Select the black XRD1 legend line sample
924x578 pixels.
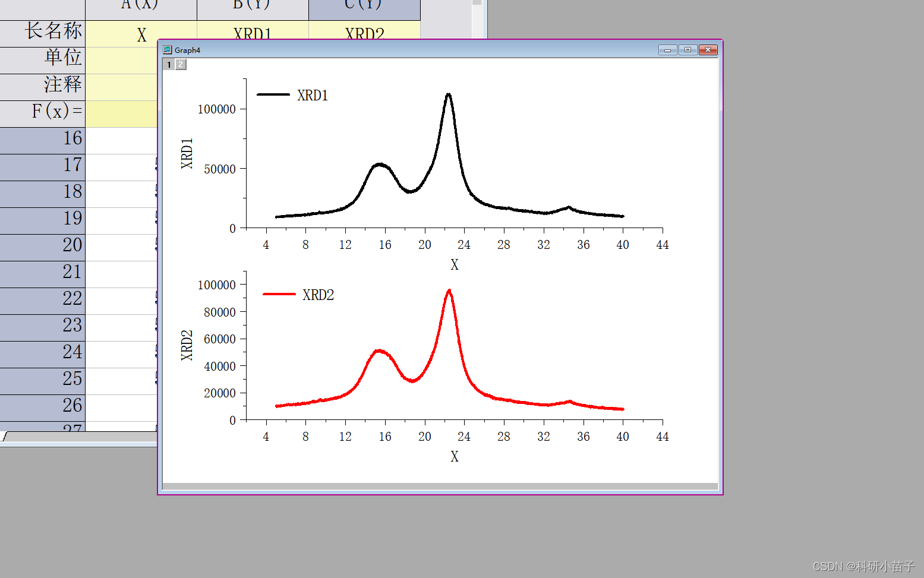click(273, 94)
